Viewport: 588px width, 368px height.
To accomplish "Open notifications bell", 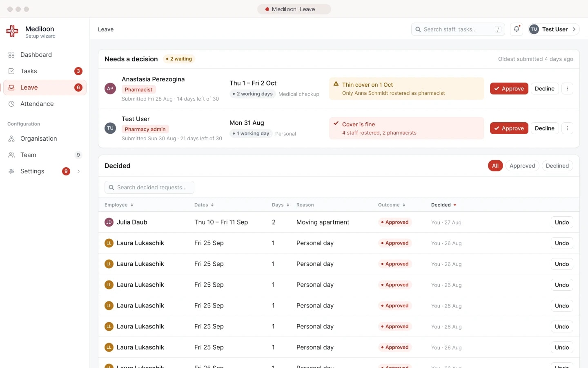I will point(517,29).
